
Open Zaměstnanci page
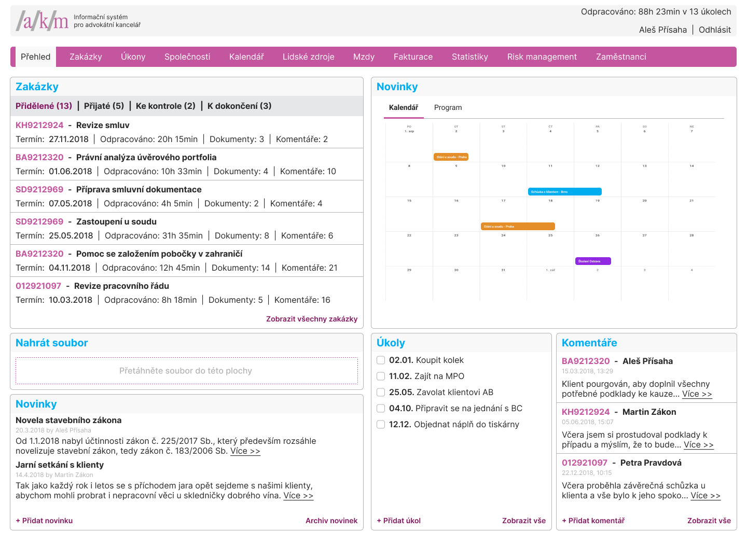coord(621,57)
